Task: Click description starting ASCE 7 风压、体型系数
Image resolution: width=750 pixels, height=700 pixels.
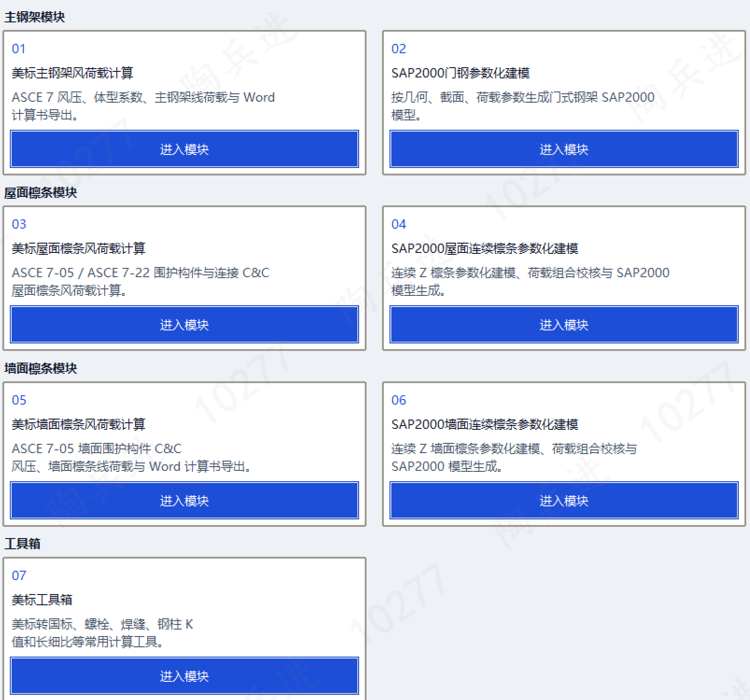Action: [143, 106]
